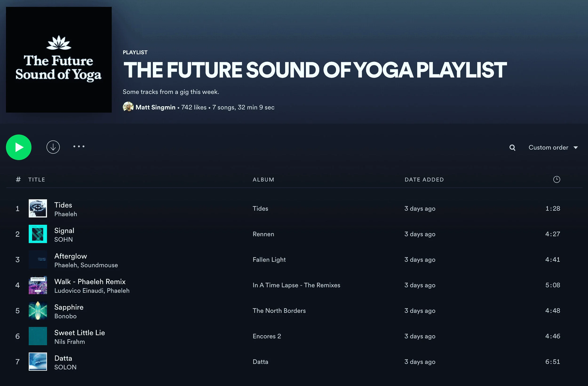Click the clock duration column icon
Viewport: 588px width, 386px height.
(x=556, y=180)
